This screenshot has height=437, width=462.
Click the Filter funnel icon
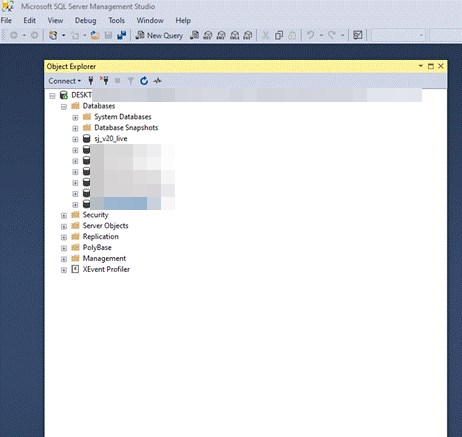point(131,81)
